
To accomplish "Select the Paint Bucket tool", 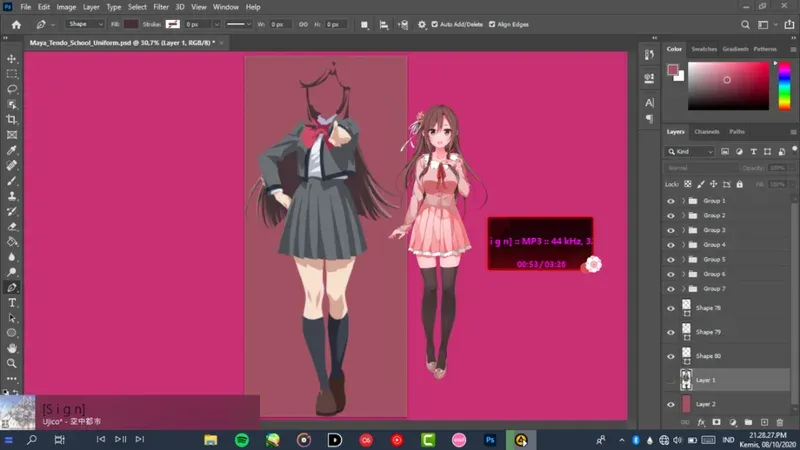I will pos(12,242).
